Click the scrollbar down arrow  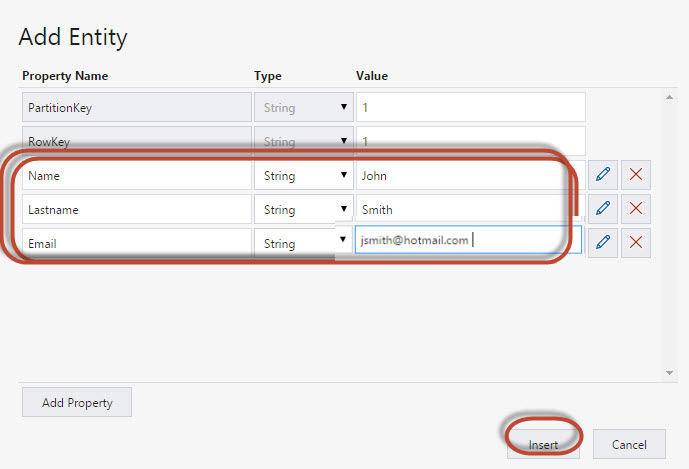pos(669,373)
